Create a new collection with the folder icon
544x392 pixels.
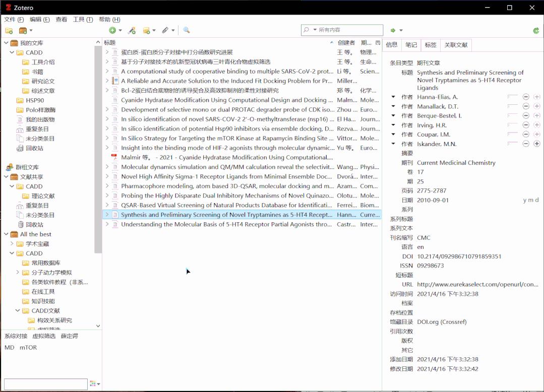(8, 31)
